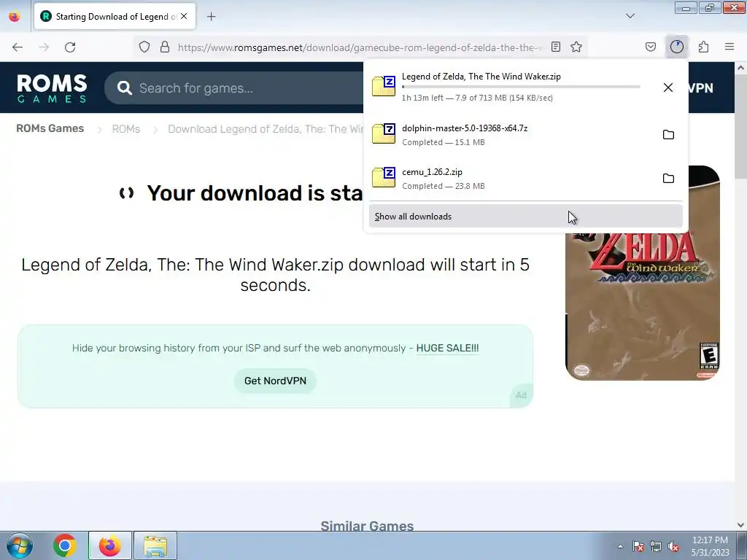Image resolution: width=747 pixels, height=560 pixels.
Task: Click the address bar URL
Action: tap(360, 47)
